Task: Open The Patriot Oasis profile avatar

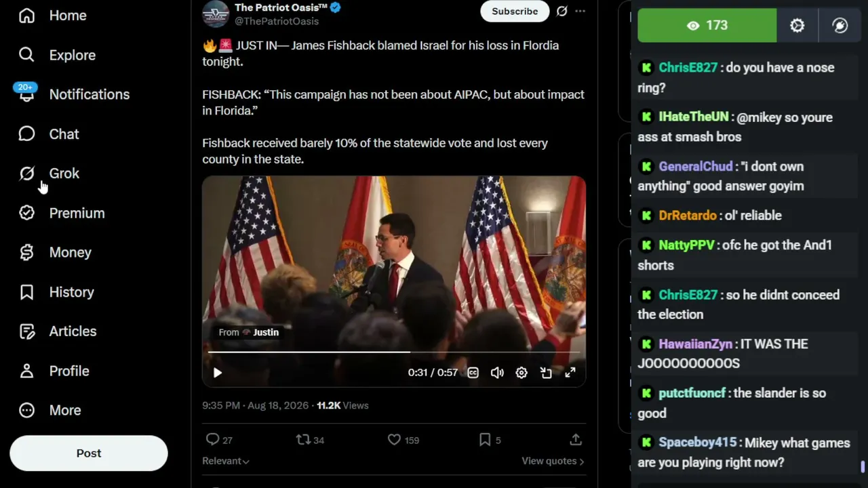Action: (216, 14)
